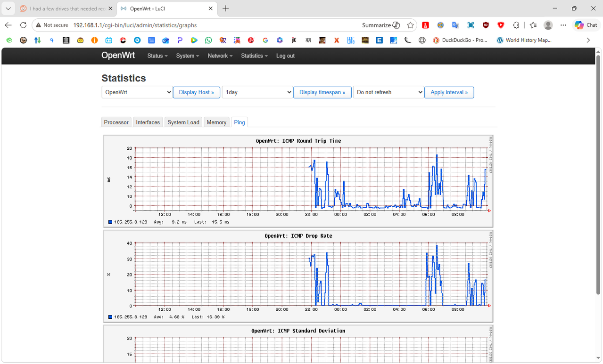Open the Google Translate extension icon
The width and height of the screenshot is (603, 364).
455,25
